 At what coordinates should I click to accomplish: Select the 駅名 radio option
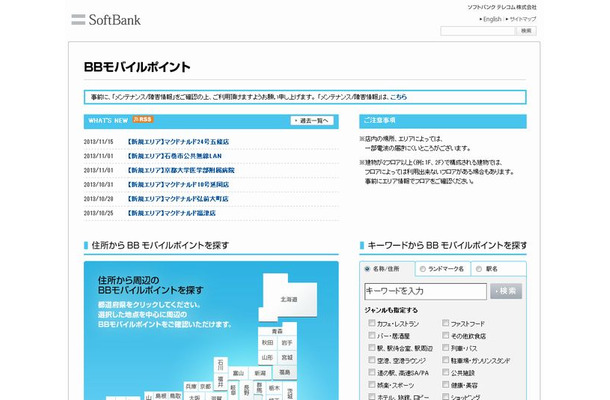[x=479, y=269]
